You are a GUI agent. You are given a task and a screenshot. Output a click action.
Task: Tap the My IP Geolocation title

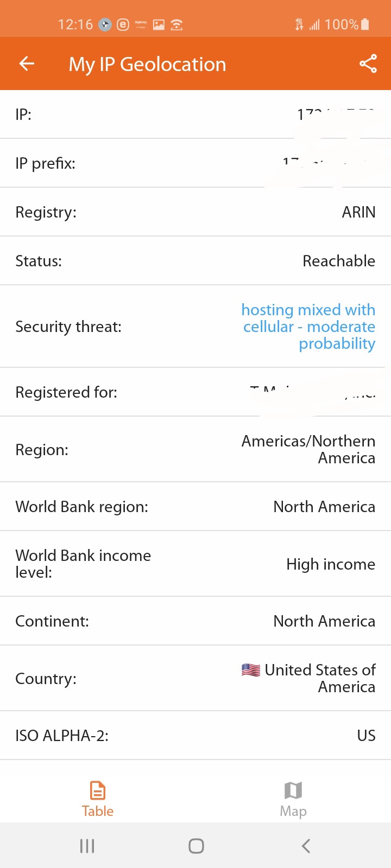click(147, 65)
